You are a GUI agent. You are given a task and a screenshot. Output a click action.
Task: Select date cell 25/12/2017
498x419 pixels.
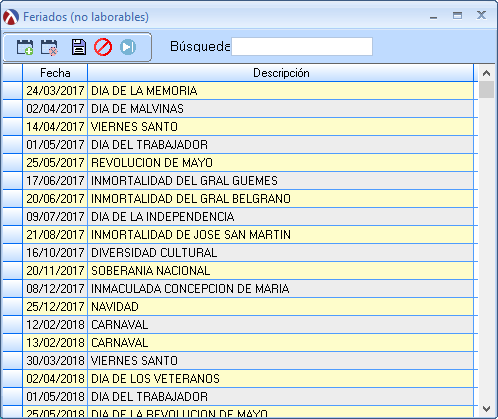[55, 307]
